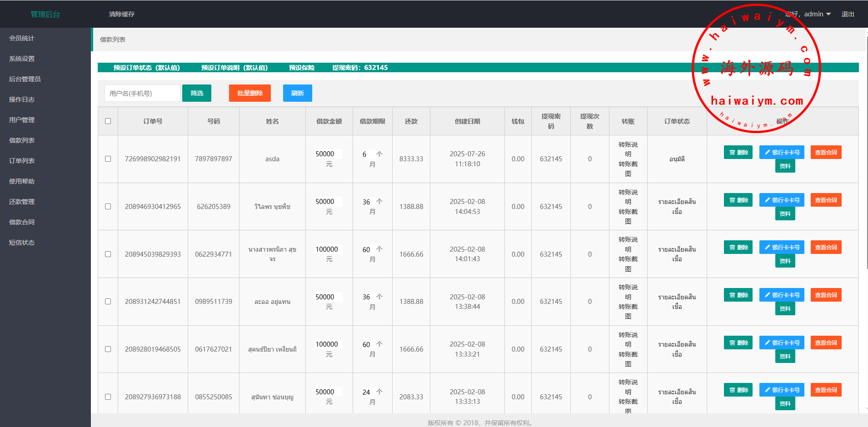Click trash delete icon for order 208927936973188
Viewport: 868px width, 427px height.
[x=732, y=390]
